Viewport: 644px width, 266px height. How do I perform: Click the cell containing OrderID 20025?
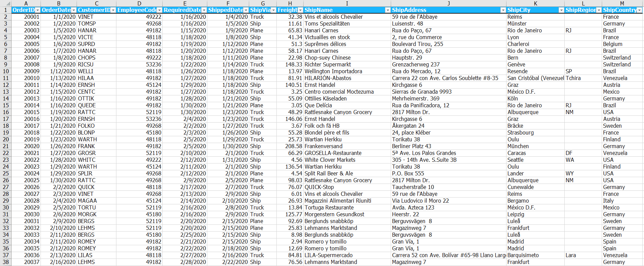click(32, 180)
